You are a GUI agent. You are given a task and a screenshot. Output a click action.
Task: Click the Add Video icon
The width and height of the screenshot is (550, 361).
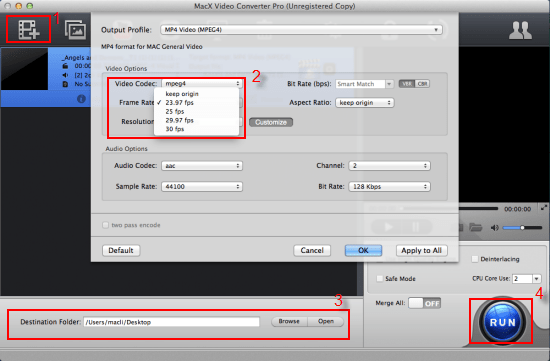[28, 29]
